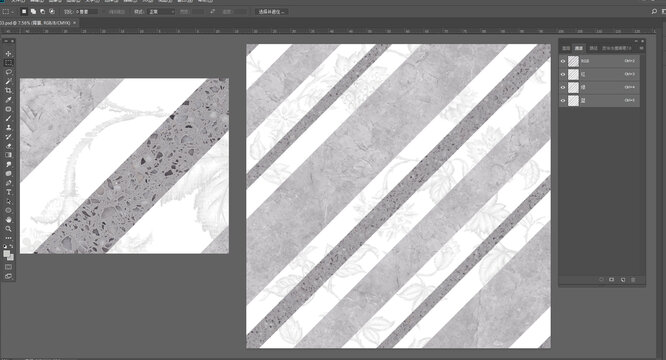Switch to the 路径 panel tab

click(593, 48)
